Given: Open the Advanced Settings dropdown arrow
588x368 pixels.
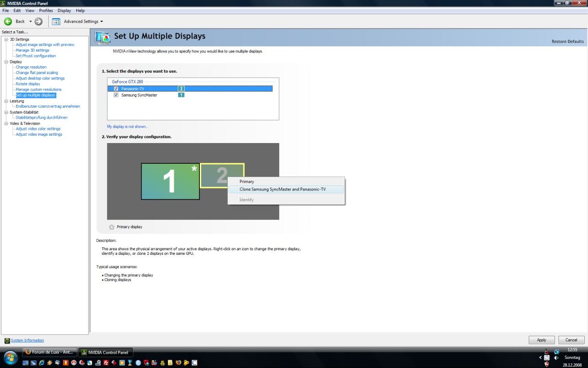Looking at the screenshot, I should point(102,21).
